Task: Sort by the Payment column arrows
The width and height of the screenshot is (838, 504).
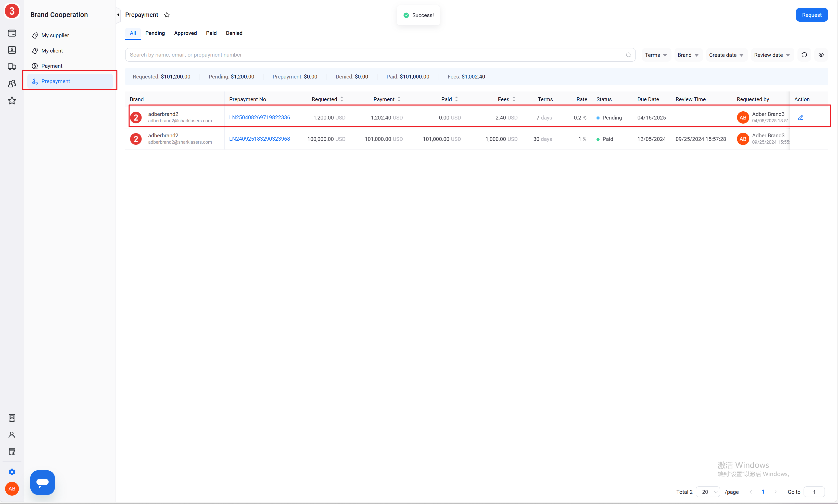Action: pyautogui.click(x=399, y=99)
